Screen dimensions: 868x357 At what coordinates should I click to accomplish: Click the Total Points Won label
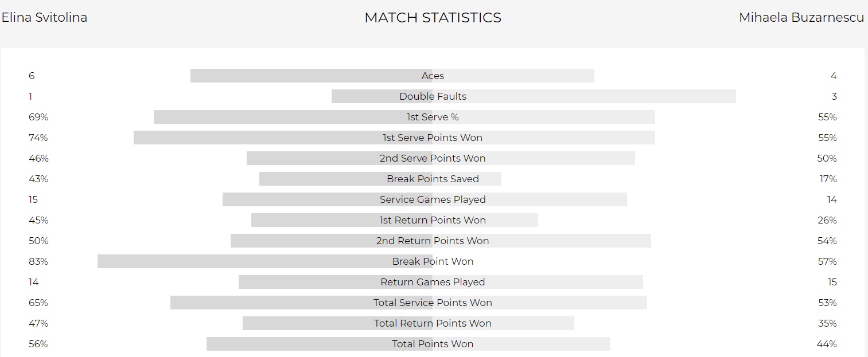click(433, 344)
